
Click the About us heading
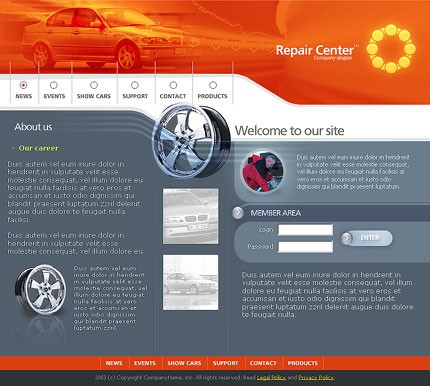point(33,127)
